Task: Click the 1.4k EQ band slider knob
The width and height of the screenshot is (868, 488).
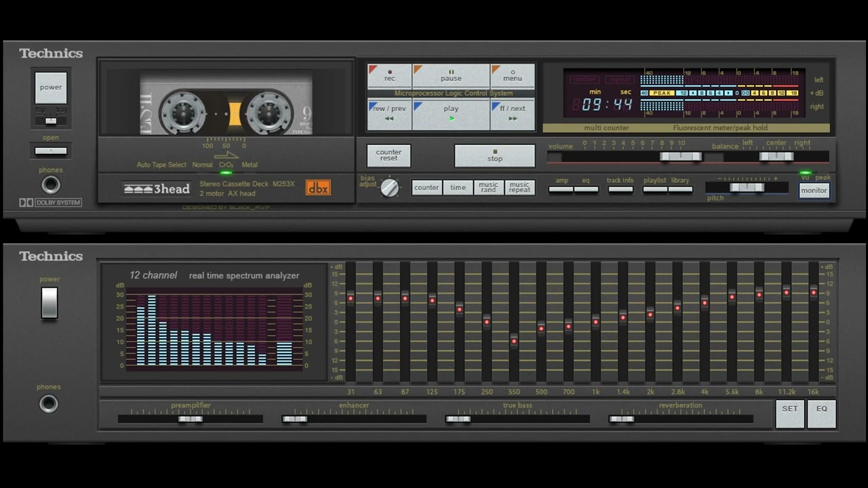Action: click(x=623, y=317)
